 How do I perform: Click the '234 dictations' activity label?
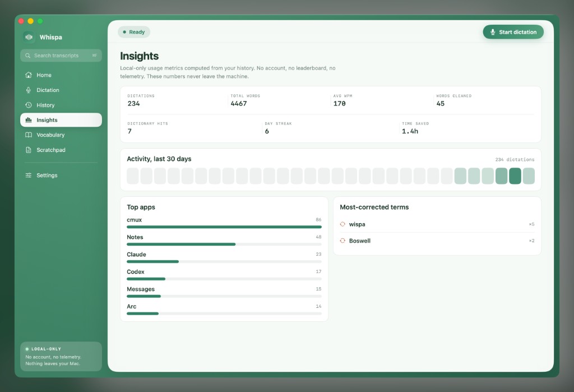pos(515,160)
